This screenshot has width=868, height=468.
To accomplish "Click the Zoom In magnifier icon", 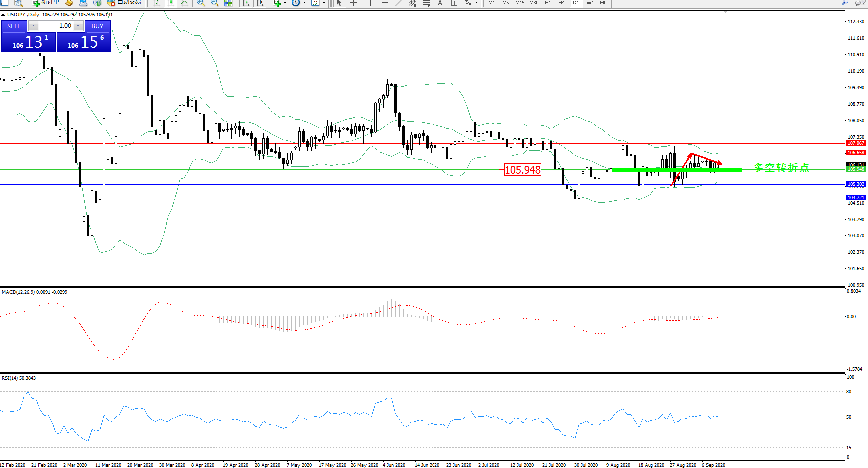I will pyautogui.click(x=200, y=3).
